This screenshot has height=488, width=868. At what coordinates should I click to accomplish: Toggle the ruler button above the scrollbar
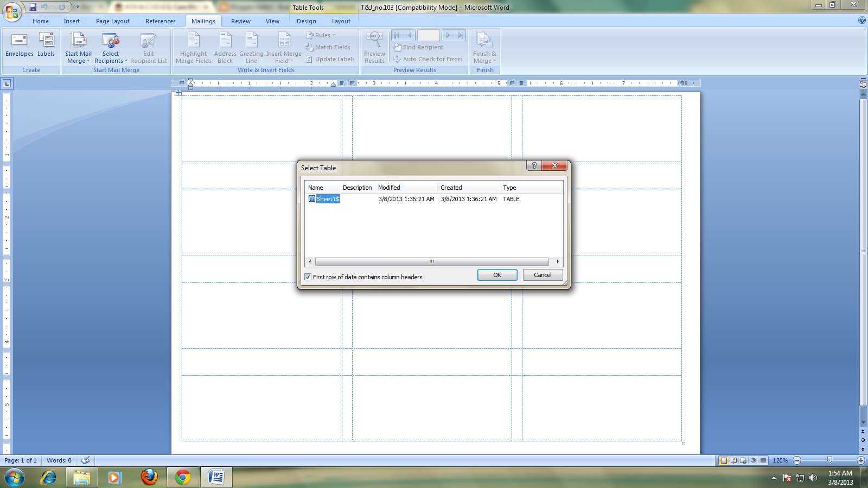(x=863, y=84)
